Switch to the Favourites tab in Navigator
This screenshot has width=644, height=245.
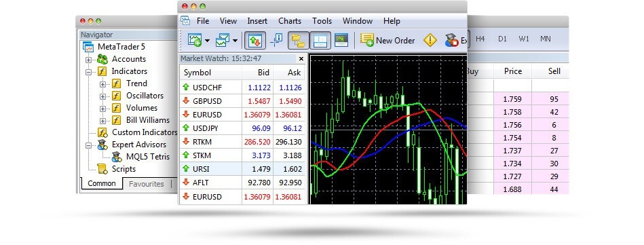click(146, 184)
